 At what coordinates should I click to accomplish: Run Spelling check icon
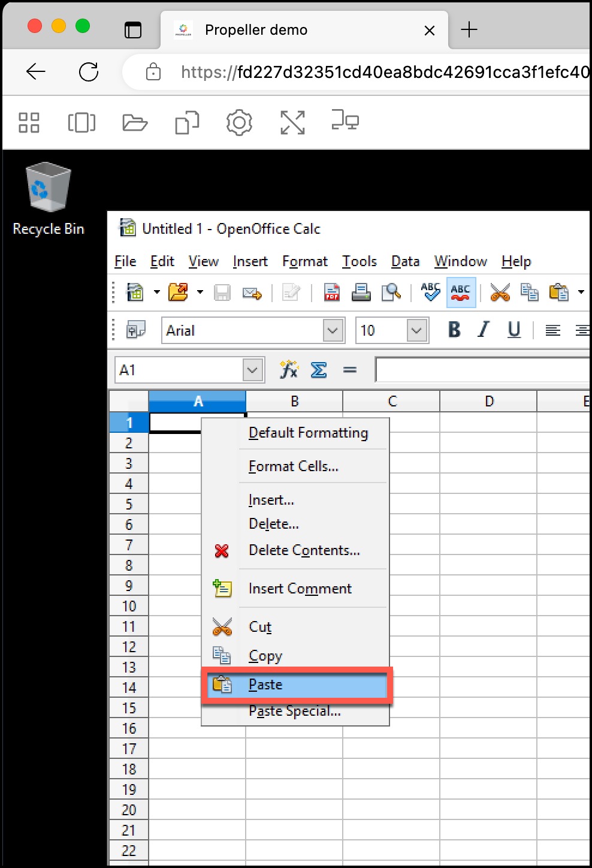pyautogui.click(x=430, y=292)
